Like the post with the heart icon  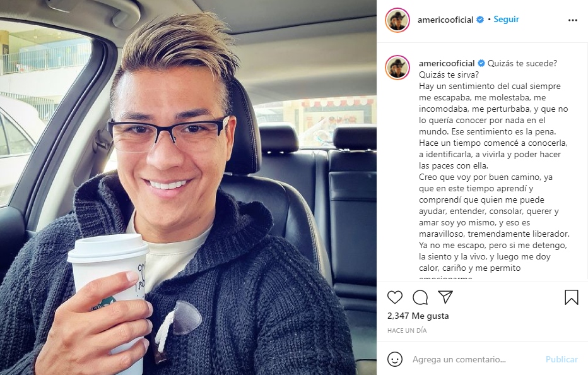394,297
